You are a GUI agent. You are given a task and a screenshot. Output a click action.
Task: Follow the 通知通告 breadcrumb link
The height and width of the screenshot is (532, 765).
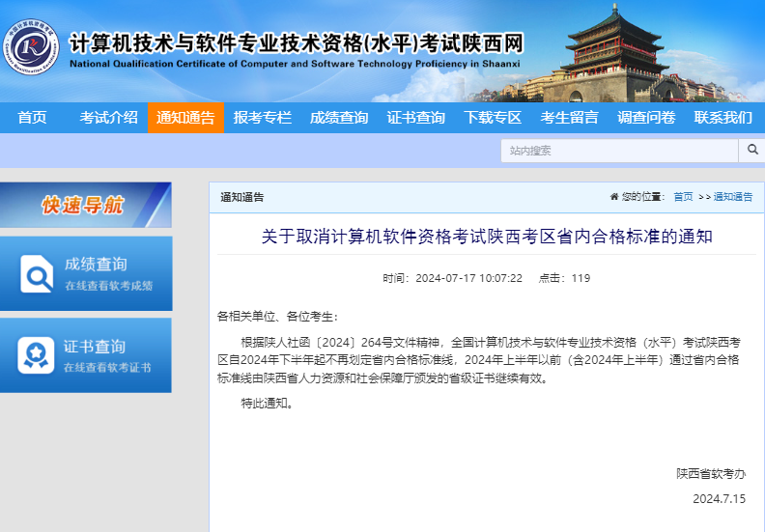click(732, 197)
